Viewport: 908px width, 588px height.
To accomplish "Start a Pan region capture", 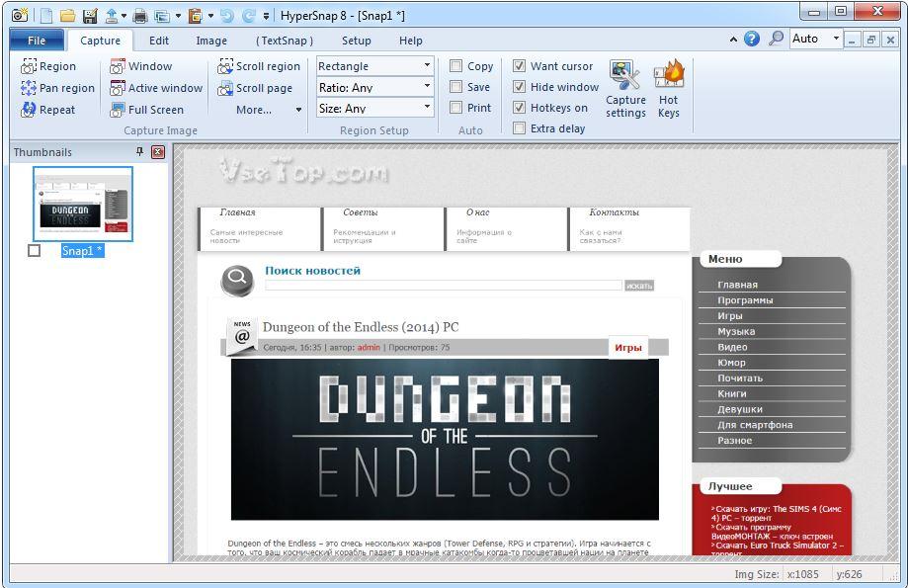I will (x=57, y=88).
